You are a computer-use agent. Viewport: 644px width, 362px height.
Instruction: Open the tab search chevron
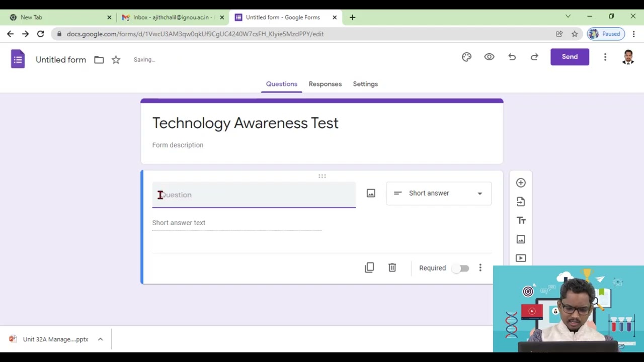click(568, 17)
